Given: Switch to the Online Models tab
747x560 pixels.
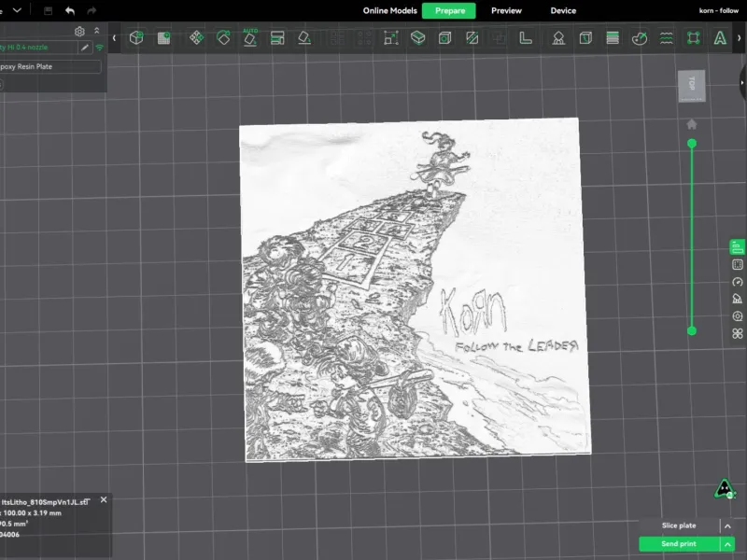Looking at the screenshot, I should click(389, 10).
